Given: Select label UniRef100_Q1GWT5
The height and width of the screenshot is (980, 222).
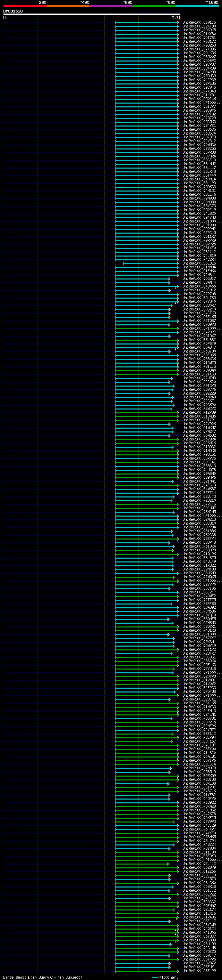Looking at the screenshot, I should click(x=199, y=363).
